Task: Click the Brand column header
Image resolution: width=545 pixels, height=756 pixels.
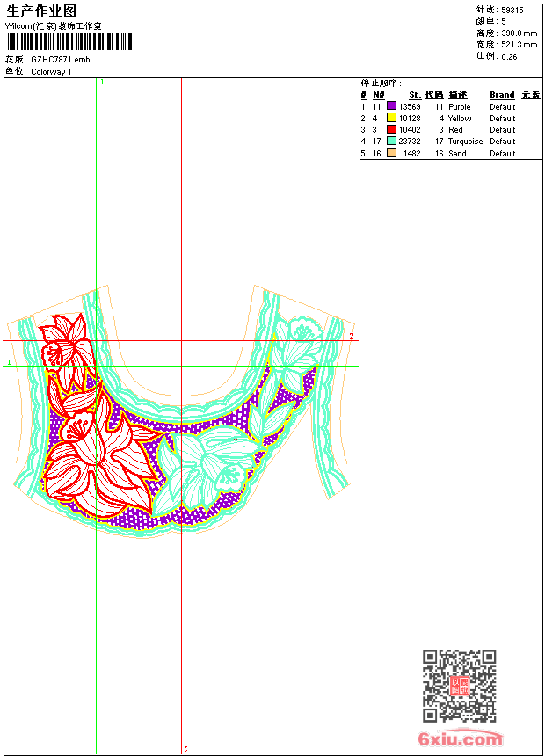Action: pyautogui.click(x=502, y=95)
